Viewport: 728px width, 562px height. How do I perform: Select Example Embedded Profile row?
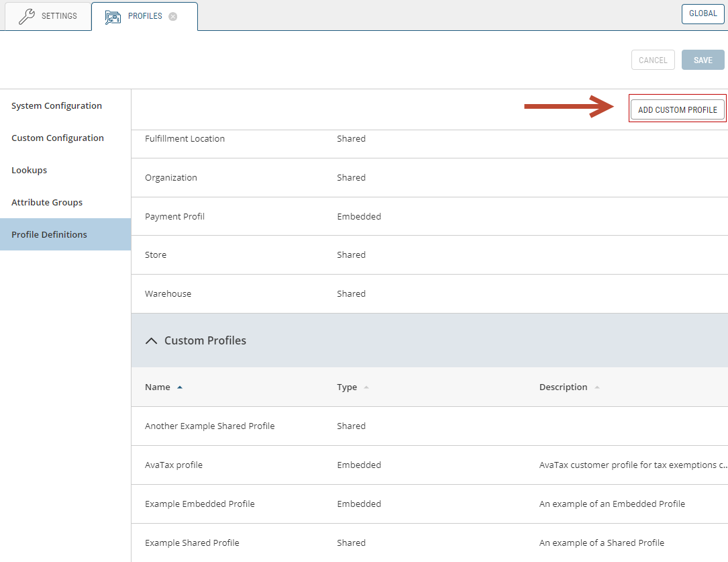tap(200, 504)
